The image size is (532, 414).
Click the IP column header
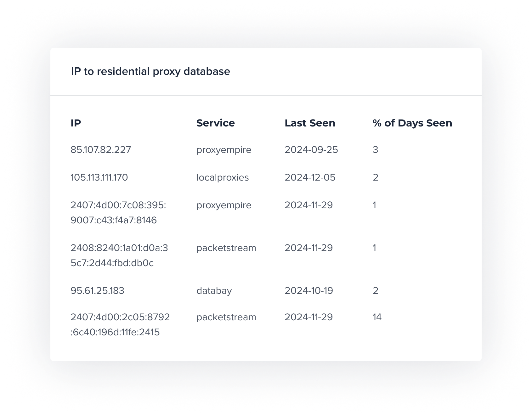coord(76,123)
